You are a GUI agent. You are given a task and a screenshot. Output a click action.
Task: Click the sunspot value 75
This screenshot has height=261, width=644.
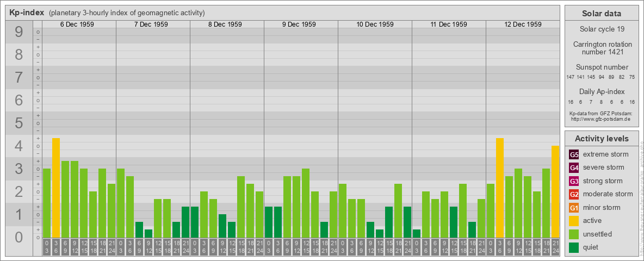pyautogui.click(x=631, y=77)
